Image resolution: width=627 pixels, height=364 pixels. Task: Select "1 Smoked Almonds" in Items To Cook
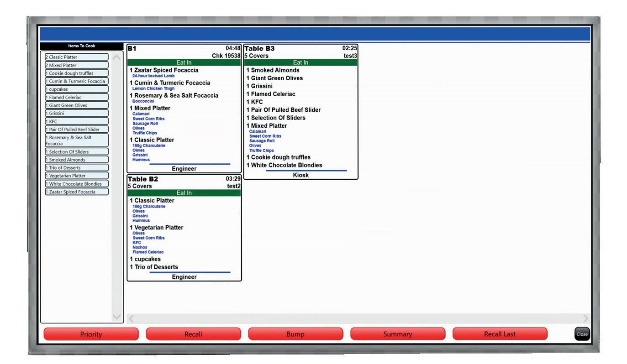76,160
